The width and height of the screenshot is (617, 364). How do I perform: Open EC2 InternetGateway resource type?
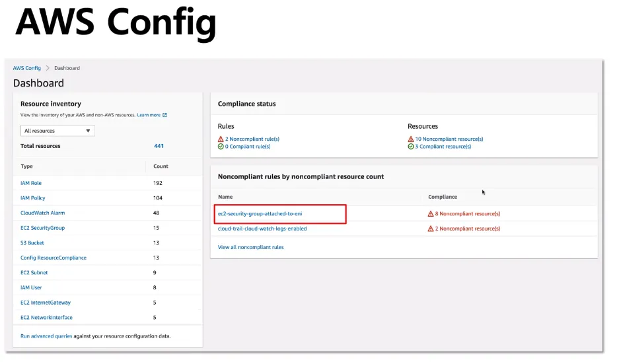pos(46,303)
